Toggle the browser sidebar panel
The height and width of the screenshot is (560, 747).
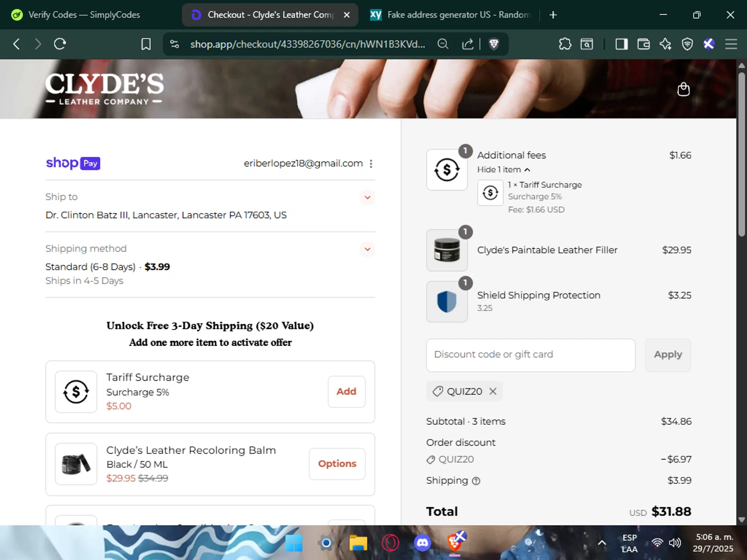point(622,44)
